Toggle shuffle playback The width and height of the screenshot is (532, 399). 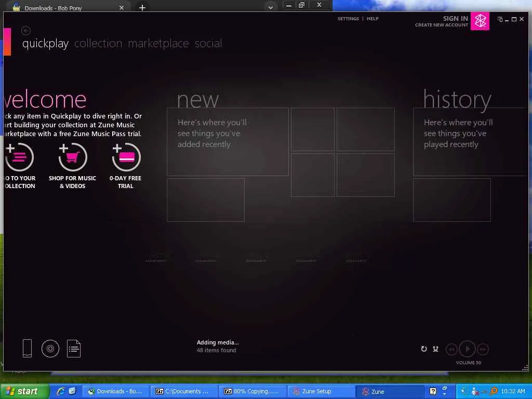436,349
